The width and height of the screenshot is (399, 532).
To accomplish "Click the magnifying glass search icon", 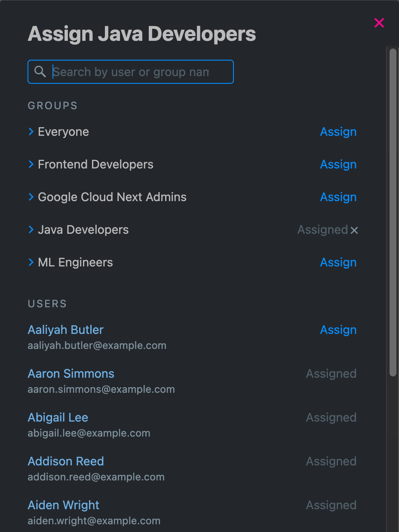I will pos(40,72).
